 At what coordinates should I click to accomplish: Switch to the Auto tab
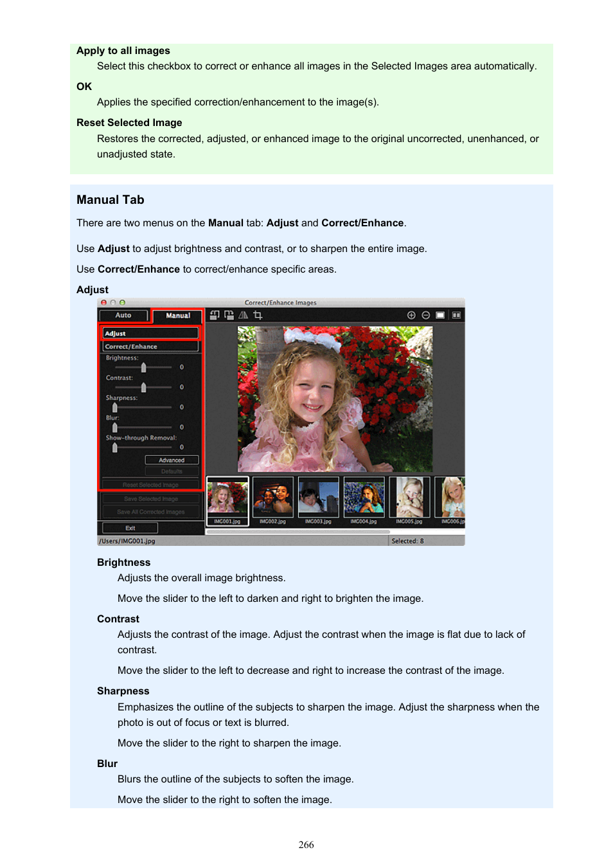click(123, 316)
